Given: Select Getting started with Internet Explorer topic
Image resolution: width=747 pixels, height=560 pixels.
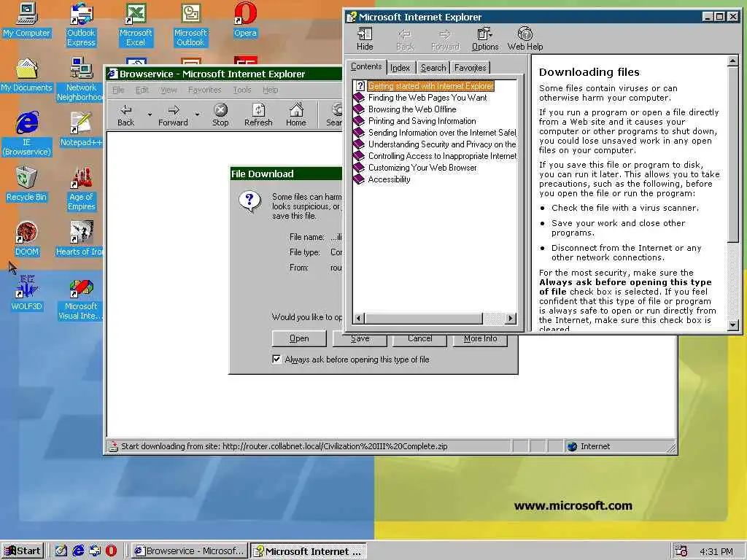Looking at the screenshot, I should [x=430, y=86].
